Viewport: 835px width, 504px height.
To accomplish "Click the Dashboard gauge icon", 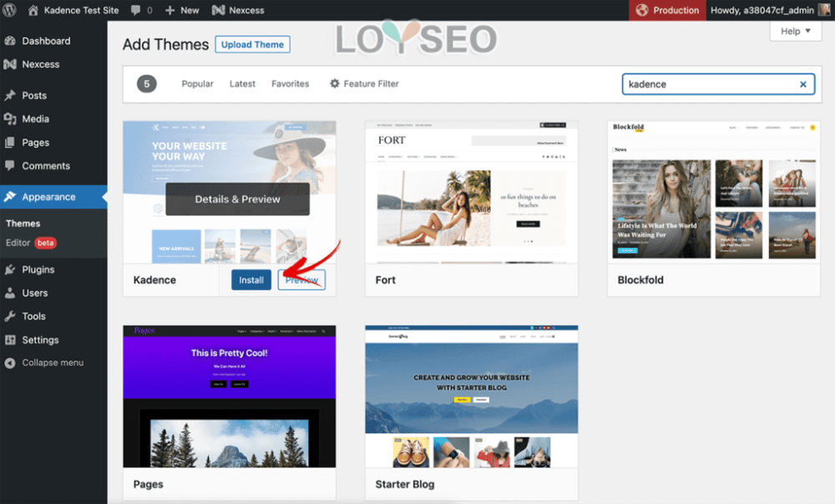I will [10, 41].
